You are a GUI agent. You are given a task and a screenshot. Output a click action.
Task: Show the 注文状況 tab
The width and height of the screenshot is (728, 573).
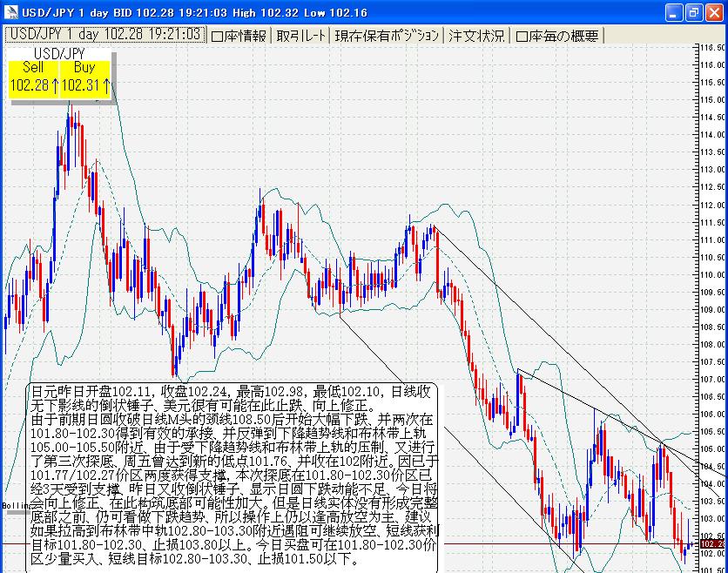click(475, 36)
